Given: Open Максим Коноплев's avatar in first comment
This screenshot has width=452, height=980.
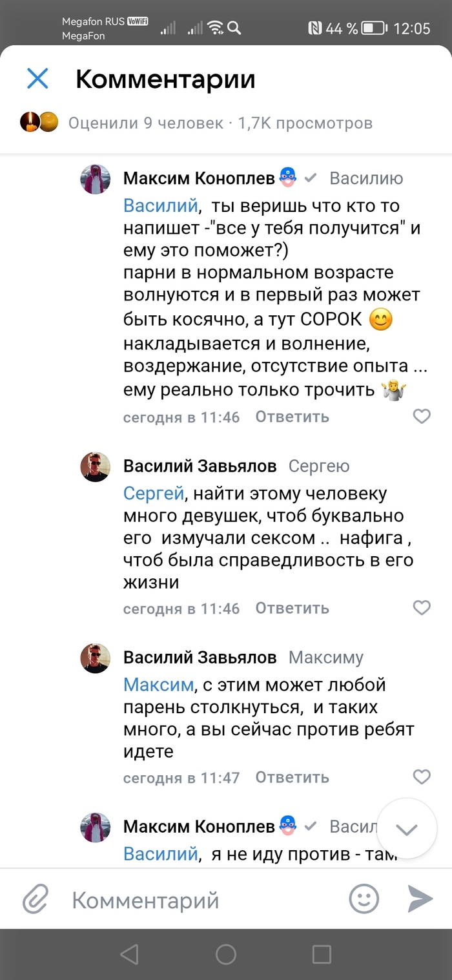Looking at the screenshot, I should (x=95, y=179).
